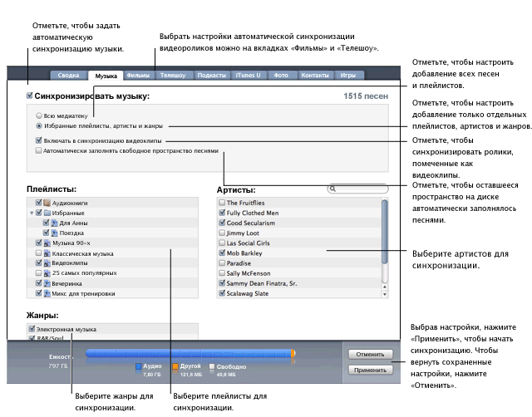Select the Всю медиатеку radio option
This screenshot has width=532, height=417.
point(39,115)
